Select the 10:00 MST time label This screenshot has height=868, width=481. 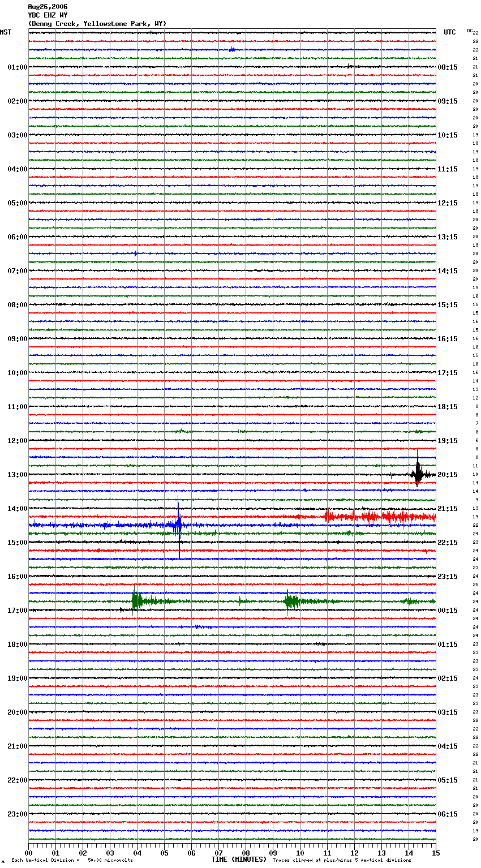click(x=18, y=373)
